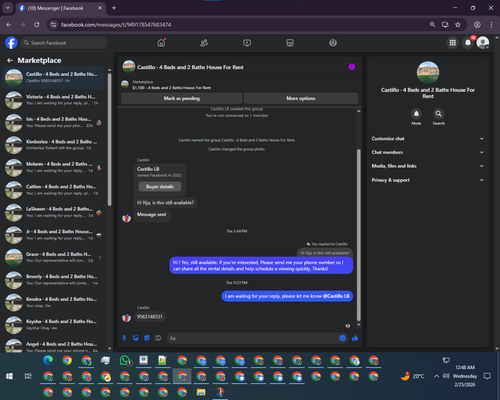This screenshot has height=400, width=500.
Task: Click the purple conversation info icon
Action: [352, 67]
